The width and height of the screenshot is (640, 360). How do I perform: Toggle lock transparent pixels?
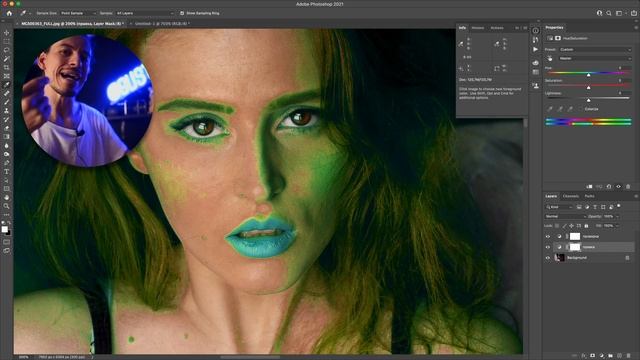click(557, 226)
